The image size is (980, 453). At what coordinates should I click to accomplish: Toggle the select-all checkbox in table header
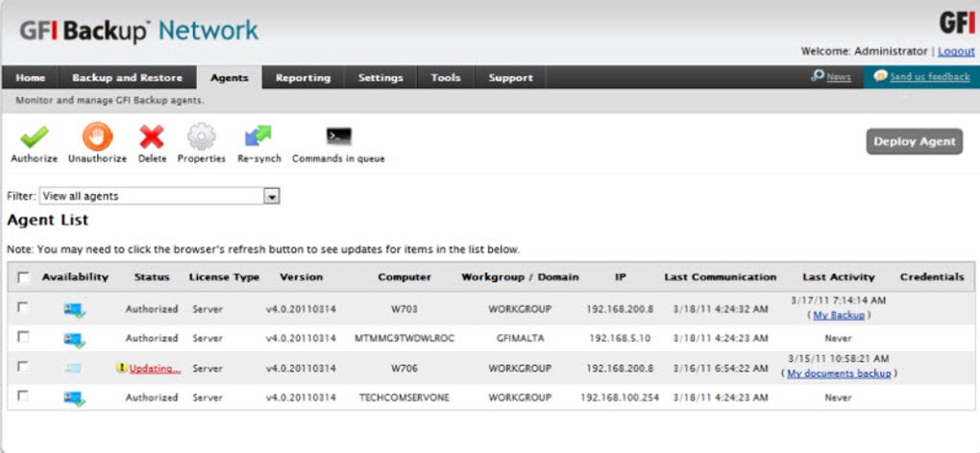24,277
